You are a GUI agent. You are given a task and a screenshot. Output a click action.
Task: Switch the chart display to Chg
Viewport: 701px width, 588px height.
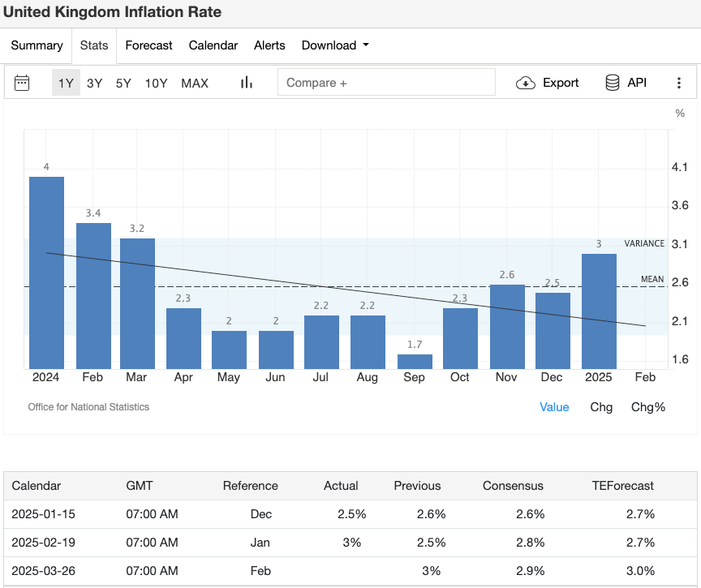(601, 407)
